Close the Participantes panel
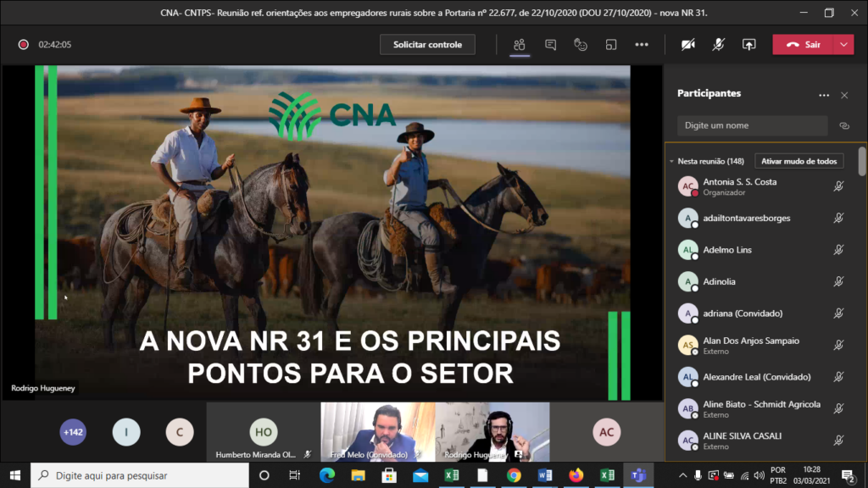Screen dimensions: 868x488 844,95
